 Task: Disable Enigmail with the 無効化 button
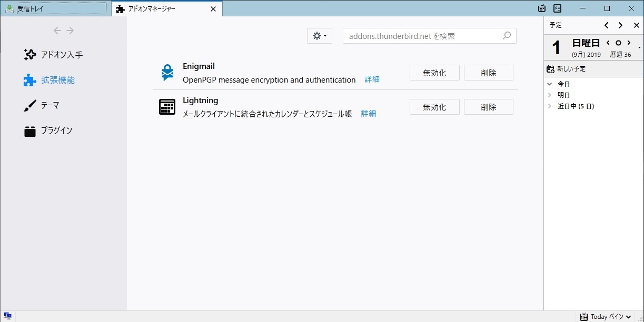point(434,73)
